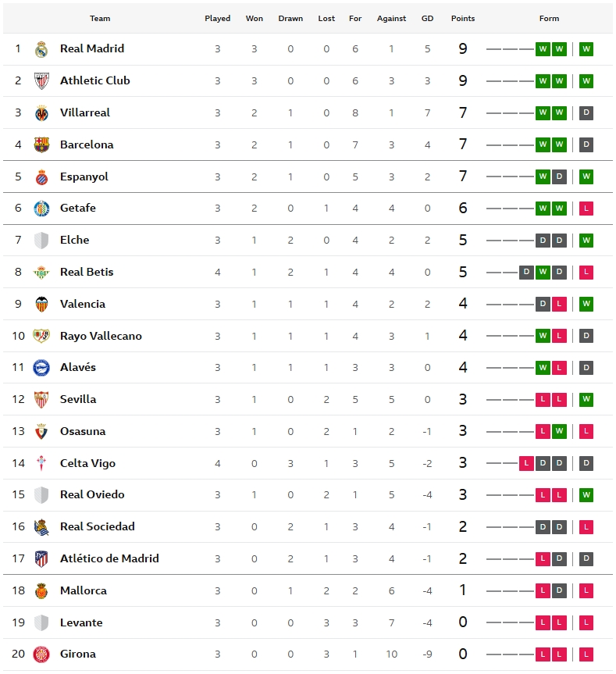Click the Valencia crest icon
This screenshot has height=674, width=616.
click(41, 305)
